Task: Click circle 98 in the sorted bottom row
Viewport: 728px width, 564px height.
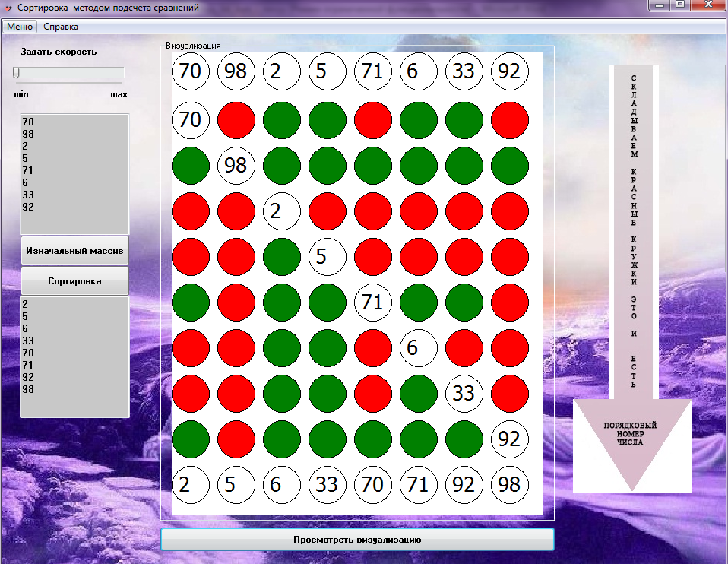Action: pos(509,484)
